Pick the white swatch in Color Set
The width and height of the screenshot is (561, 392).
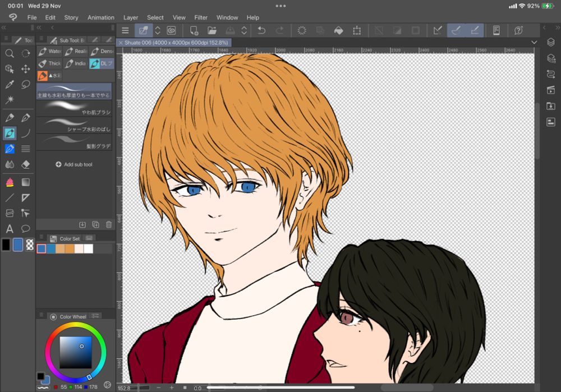pyautogui.click(x=89, y=249)
